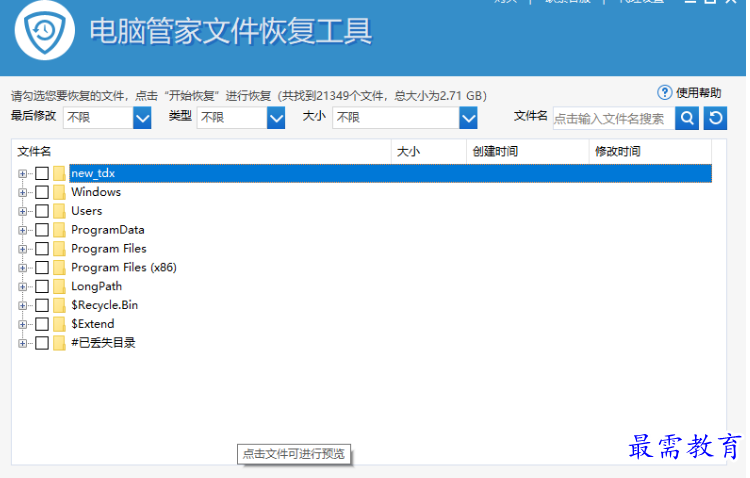750x478 pixels.
Task: Expand the new_tdx tree node
Action: (22, 174)
